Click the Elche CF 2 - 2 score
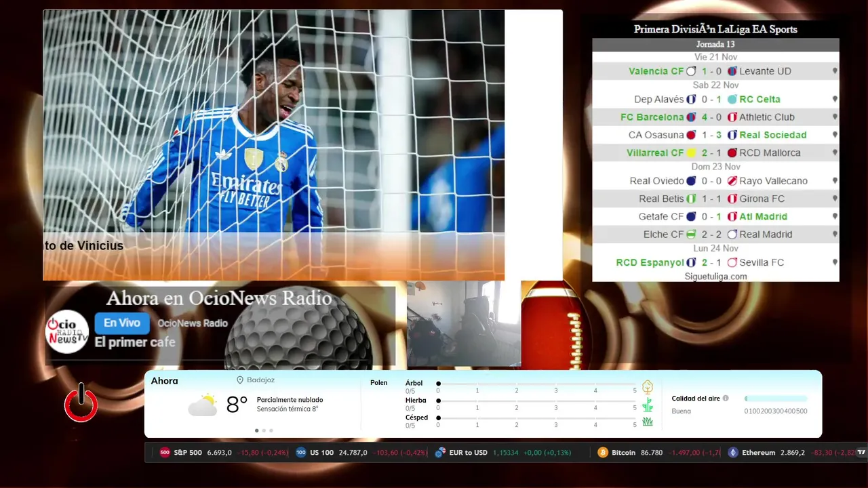Screen dimensions: 868x488 [711, 235]
